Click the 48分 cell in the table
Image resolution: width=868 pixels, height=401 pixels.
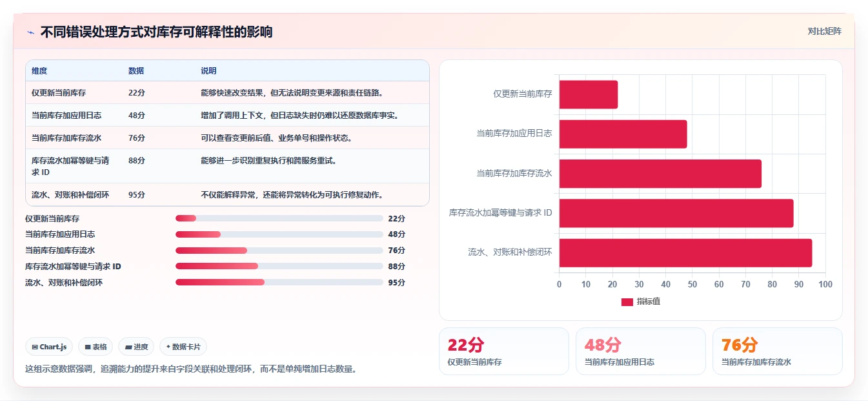click(137, 115)
